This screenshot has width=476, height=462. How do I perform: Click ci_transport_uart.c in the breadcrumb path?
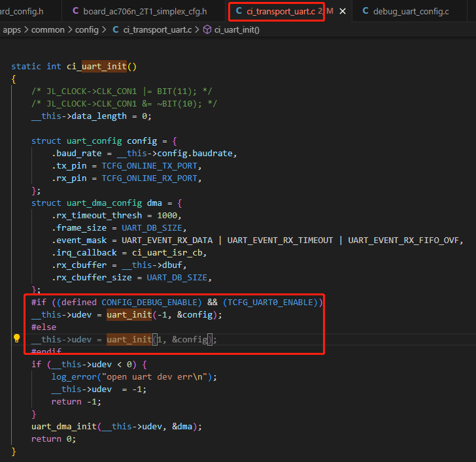pyautogui.click(x=157, y=29)
